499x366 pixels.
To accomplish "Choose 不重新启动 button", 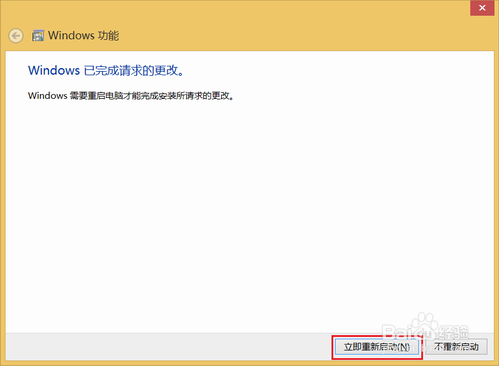I will click(456, 347).
